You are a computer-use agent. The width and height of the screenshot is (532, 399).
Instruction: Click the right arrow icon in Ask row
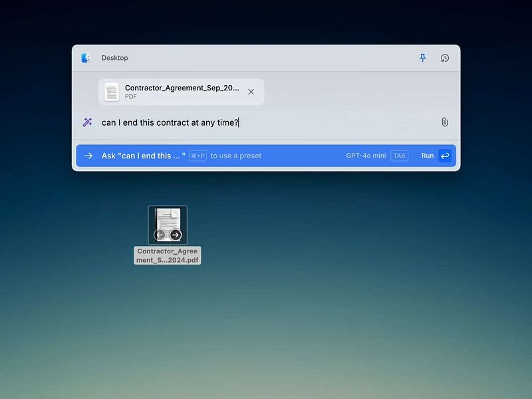click(88, 156)
